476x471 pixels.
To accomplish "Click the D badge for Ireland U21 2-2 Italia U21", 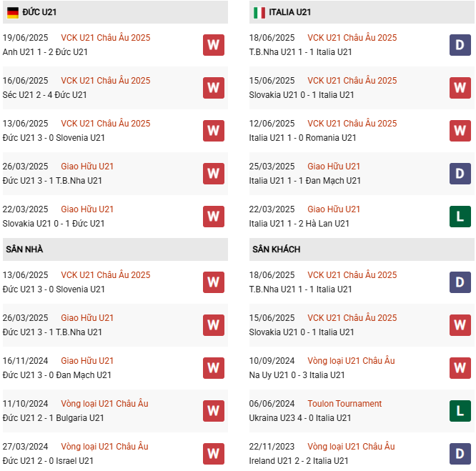I will (x=460, y=454).
